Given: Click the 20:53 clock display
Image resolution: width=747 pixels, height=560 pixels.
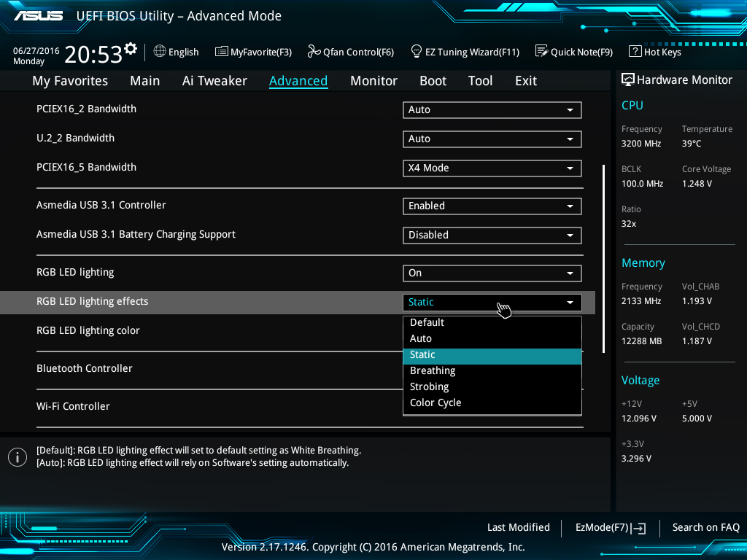Looking at the screenshot, I should [93, 54].
